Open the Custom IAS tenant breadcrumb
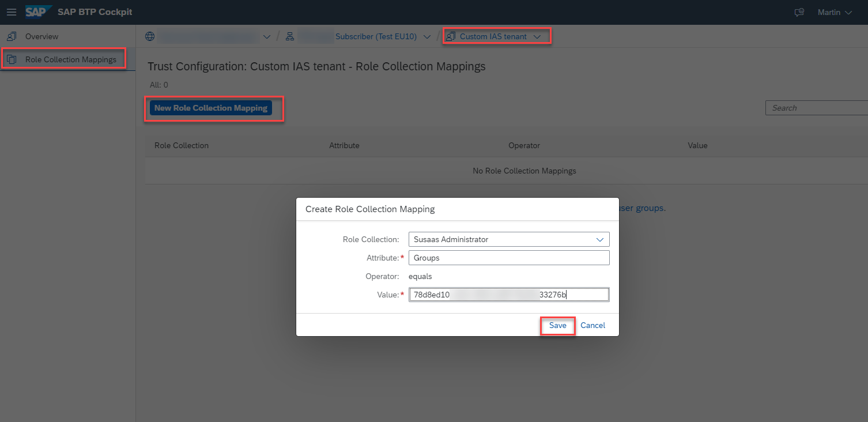 click(493, 36)
